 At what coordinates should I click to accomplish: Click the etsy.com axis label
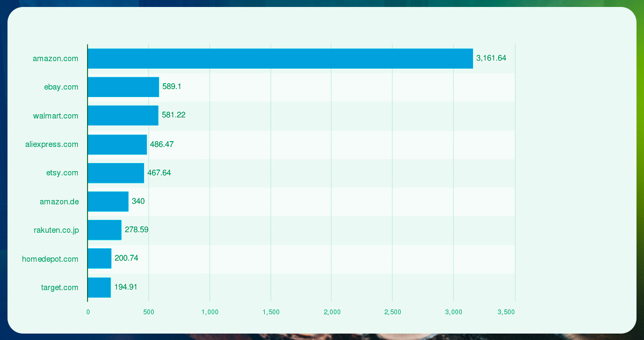[62, 173]
